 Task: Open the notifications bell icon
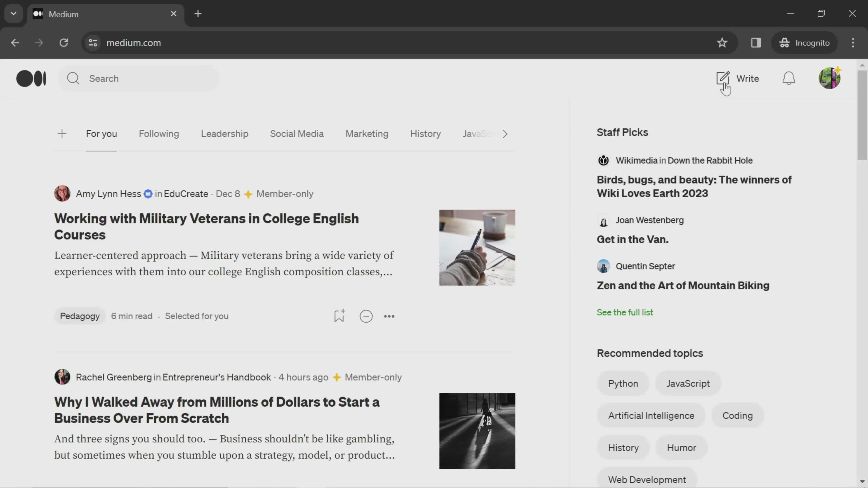788,78
